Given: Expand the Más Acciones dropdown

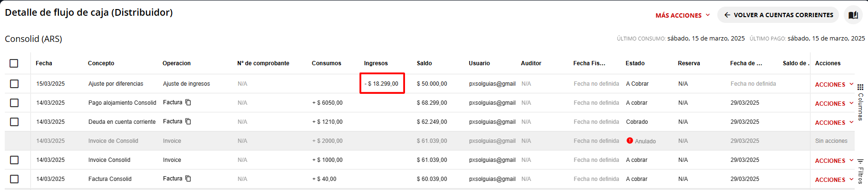Looking at the screenshot, I should pyautogui.click(x=683, y=15).
